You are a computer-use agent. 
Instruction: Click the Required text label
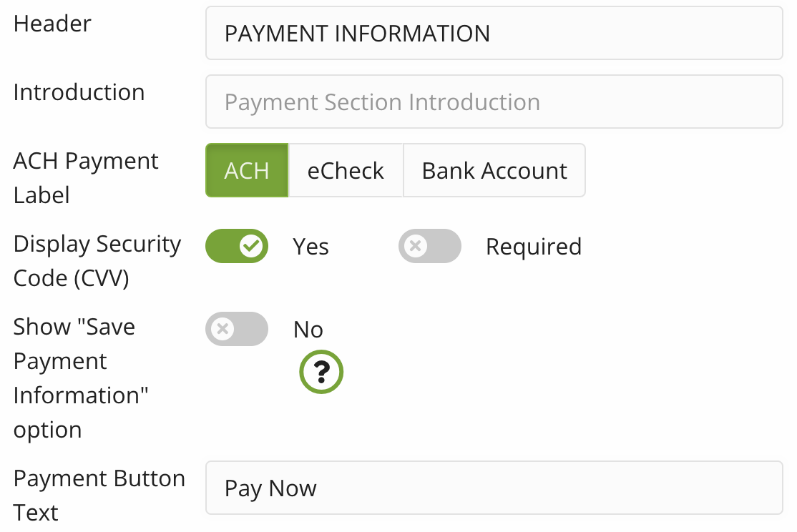(533, 247)
